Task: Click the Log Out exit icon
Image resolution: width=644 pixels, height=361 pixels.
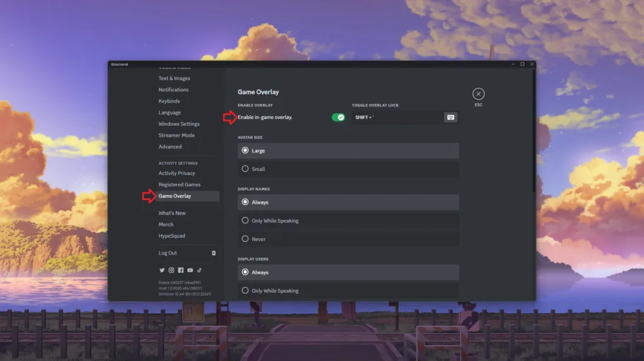Action: pyautogui.click(x=214, y=253)
